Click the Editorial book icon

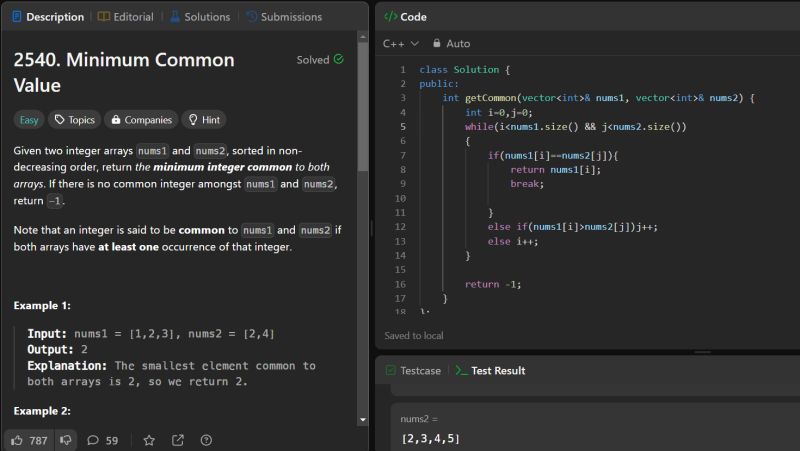(104, 17)
